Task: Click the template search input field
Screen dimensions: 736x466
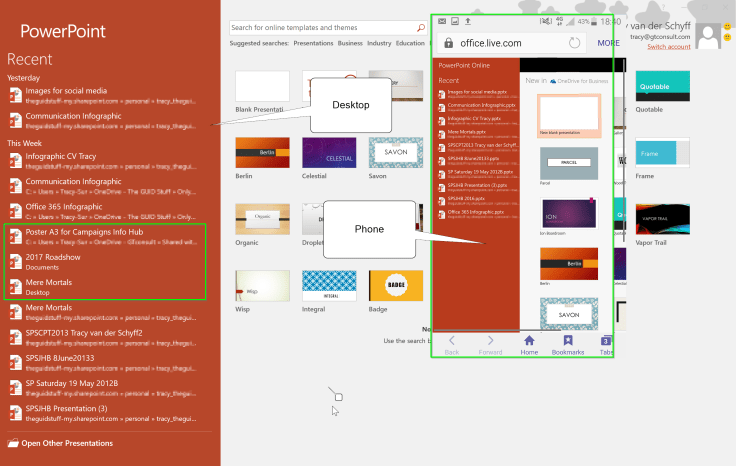Action: pos(320,28)
